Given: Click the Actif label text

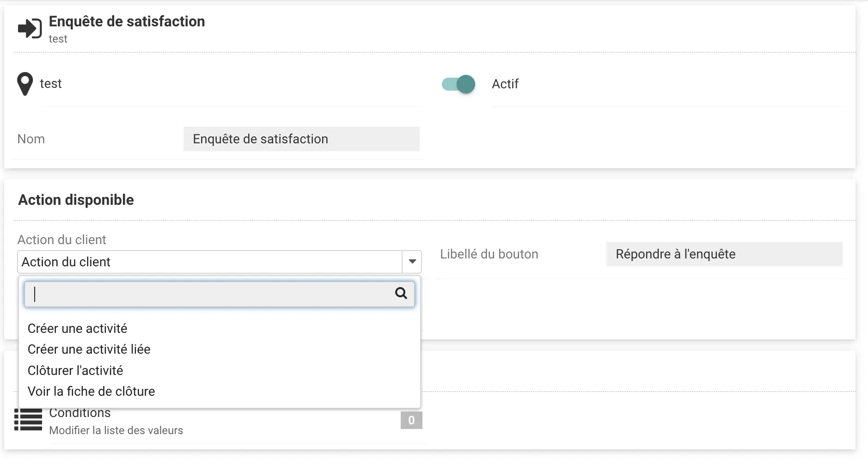Looking at the screenshot, I should [x=505, y=84].
